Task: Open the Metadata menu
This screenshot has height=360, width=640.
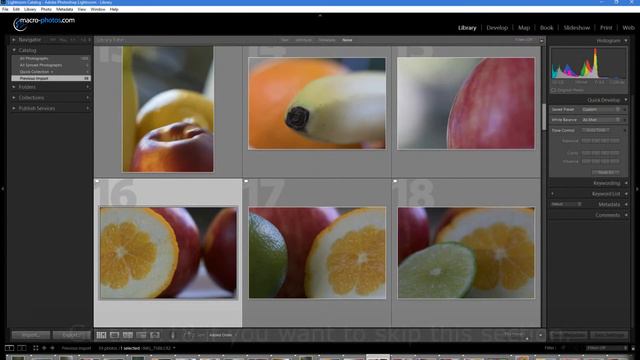Action: pyautogui.click(x=64, y=9)
